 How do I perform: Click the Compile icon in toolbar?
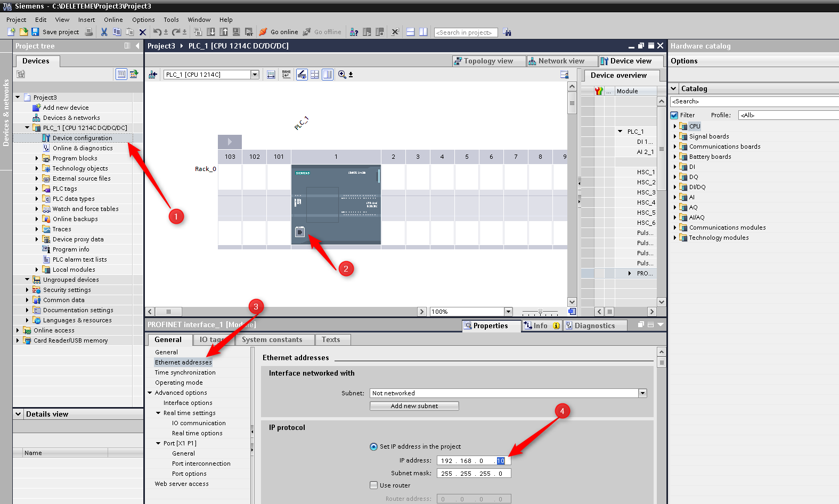coord(198,32)
